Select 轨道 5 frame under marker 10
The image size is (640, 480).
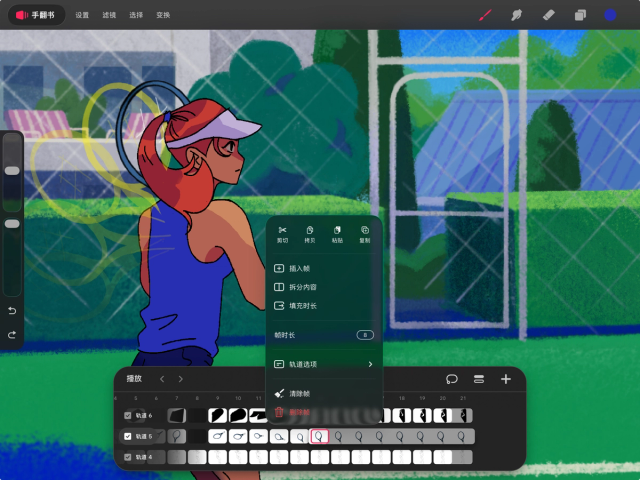(238, 436)
